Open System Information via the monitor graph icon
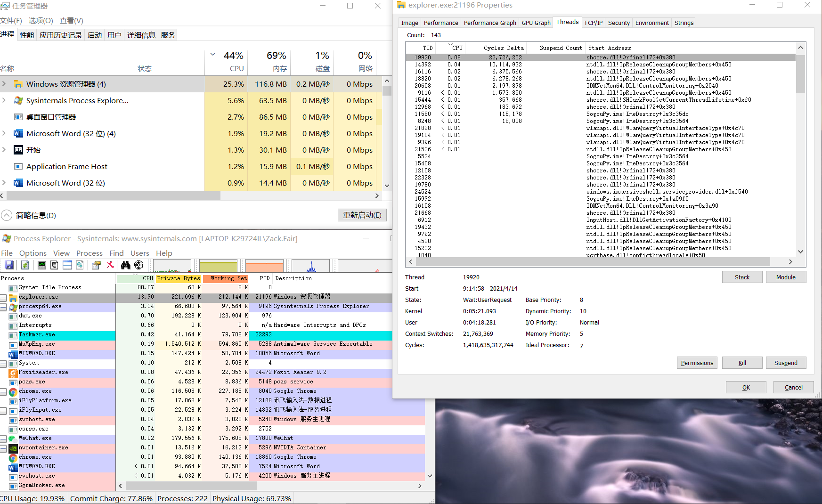822x504 pixels. 41,265
